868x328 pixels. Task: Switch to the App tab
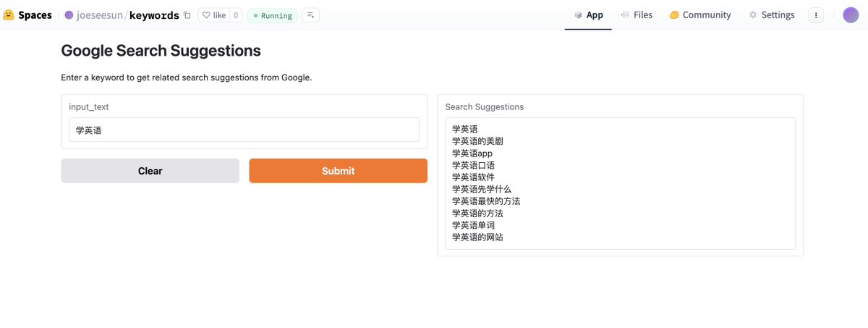(x=588, y=14)
